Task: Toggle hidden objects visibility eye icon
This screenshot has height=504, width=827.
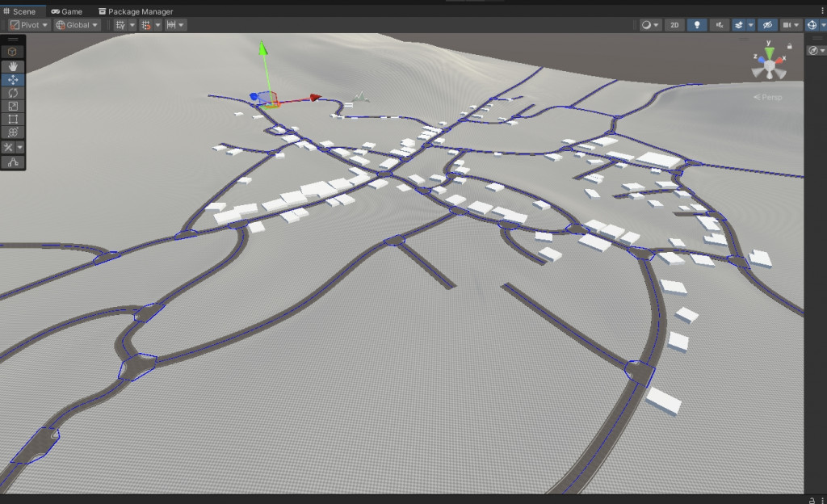Action: click(x=767, y=25)
